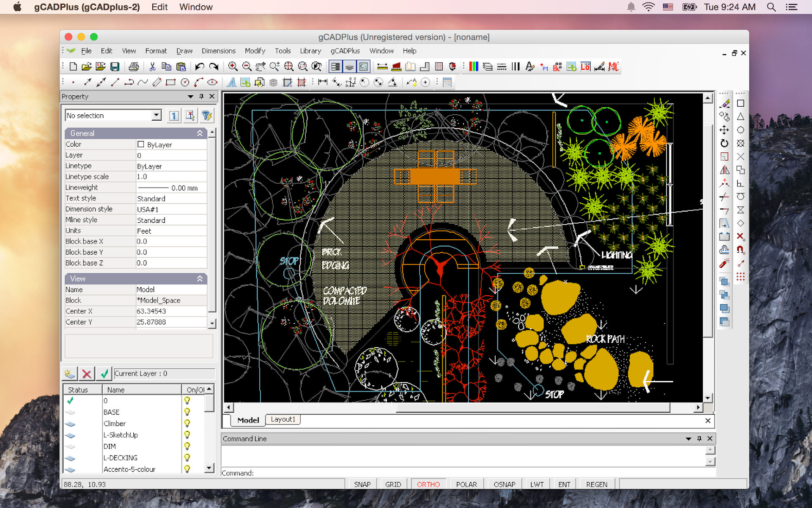Open the File menu

pos(86,51)
